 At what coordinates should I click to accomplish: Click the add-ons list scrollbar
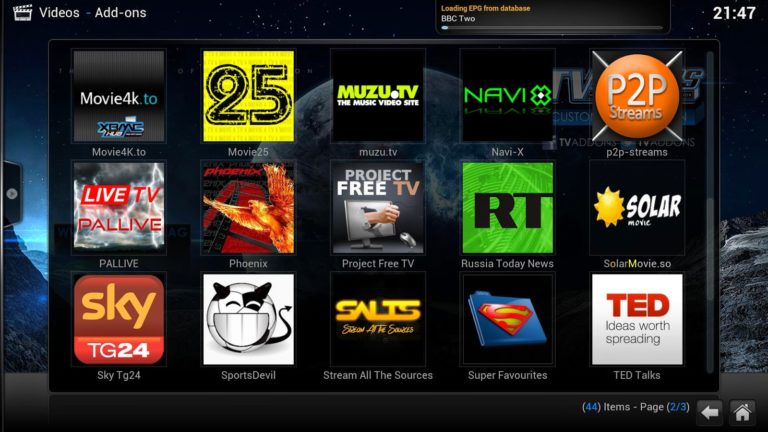tap(710, 211)
